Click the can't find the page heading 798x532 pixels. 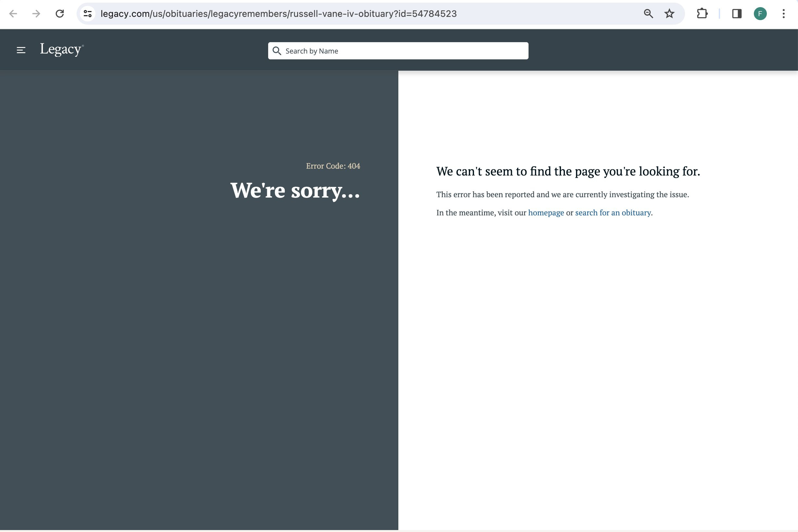coord(568,171)
